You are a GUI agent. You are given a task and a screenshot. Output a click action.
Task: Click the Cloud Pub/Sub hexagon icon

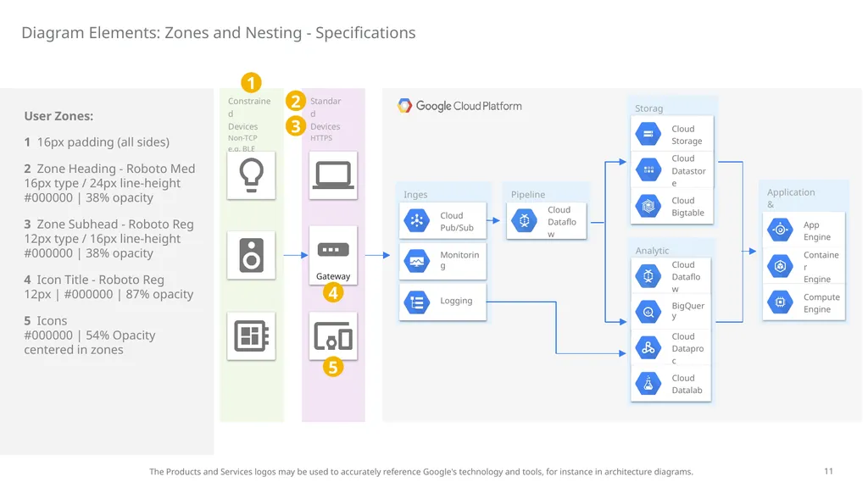417,220
